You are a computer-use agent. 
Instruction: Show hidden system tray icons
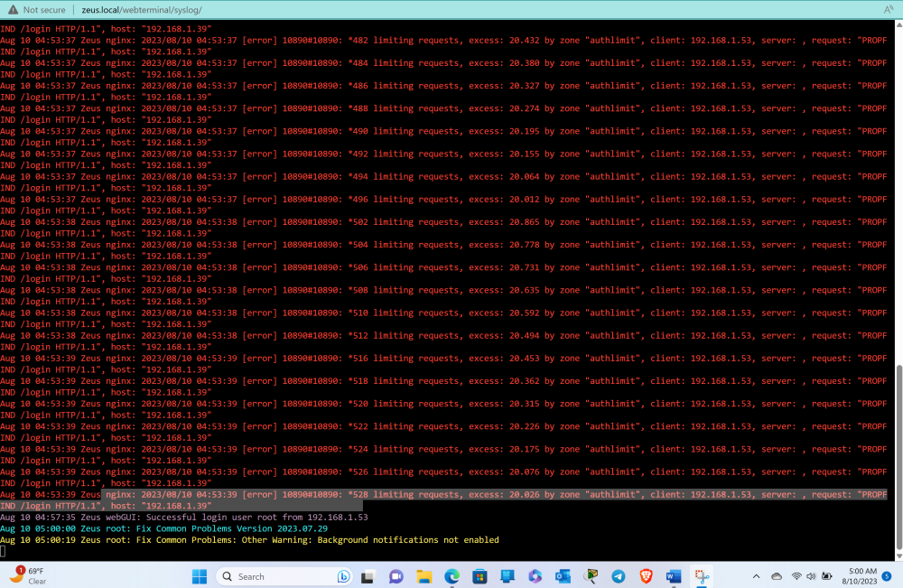click(756, 576)
